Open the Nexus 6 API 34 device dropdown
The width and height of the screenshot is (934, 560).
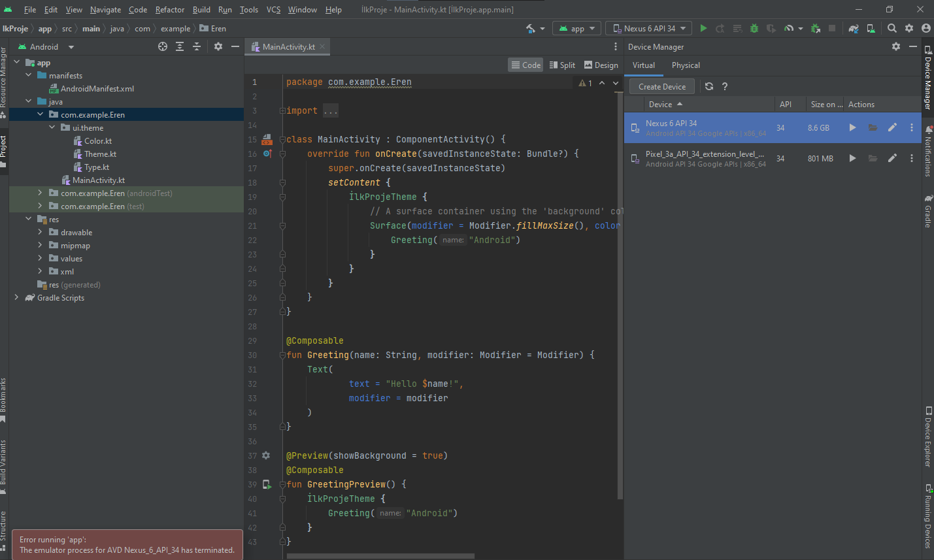649,28
